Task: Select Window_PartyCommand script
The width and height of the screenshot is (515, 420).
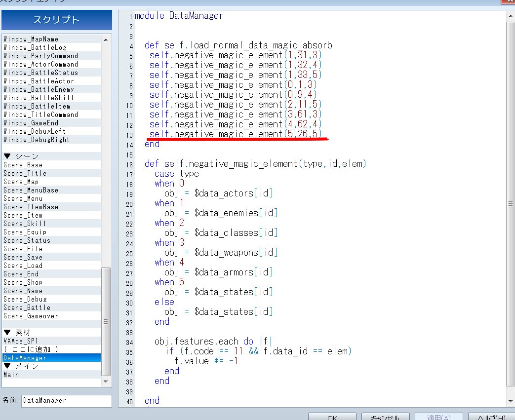Action: pos(51,56)
